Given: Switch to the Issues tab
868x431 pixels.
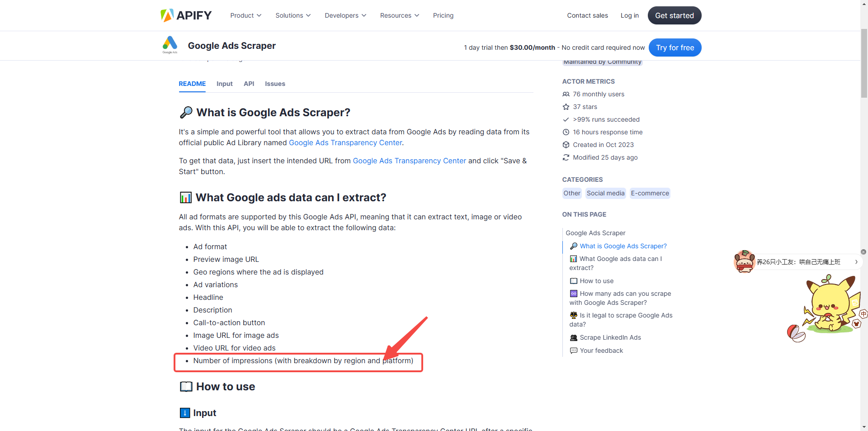Looking at the screenshot, I should [x=275, y=84].
